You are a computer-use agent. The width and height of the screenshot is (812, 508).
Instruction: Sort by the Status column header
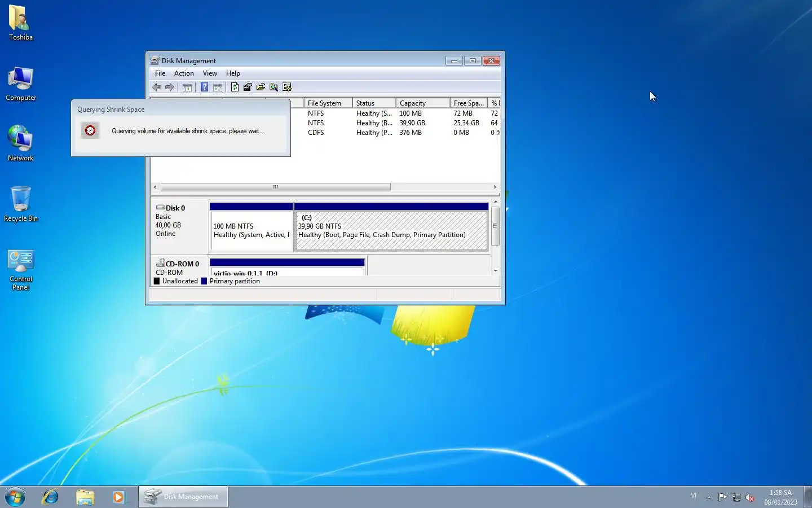[374, 103]
